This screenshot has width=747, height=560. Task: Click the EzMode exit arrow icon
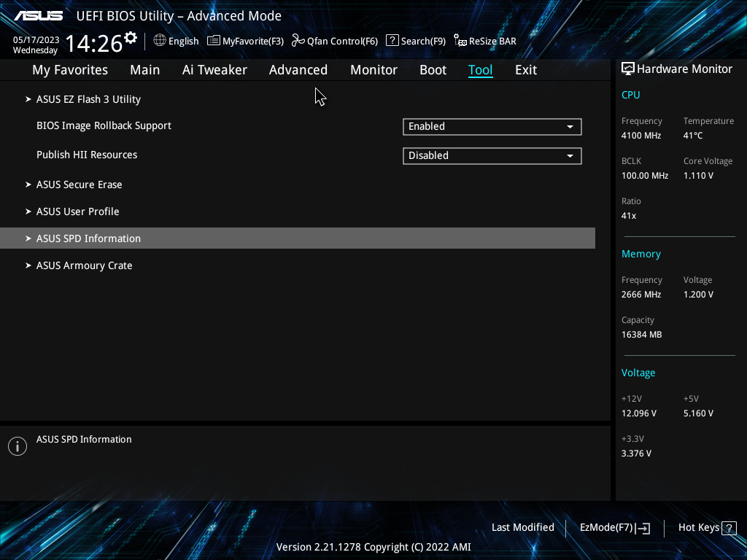[x=643, y=528]
